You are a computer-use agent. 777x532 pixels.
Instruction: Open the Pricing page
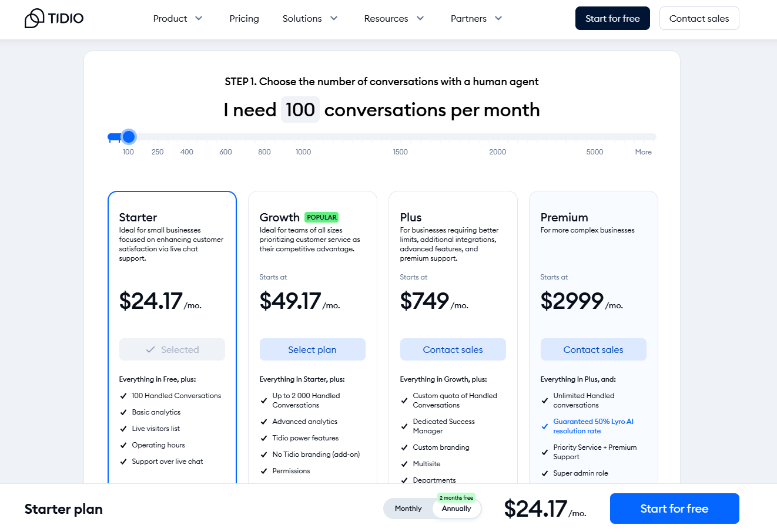(244, 18)
